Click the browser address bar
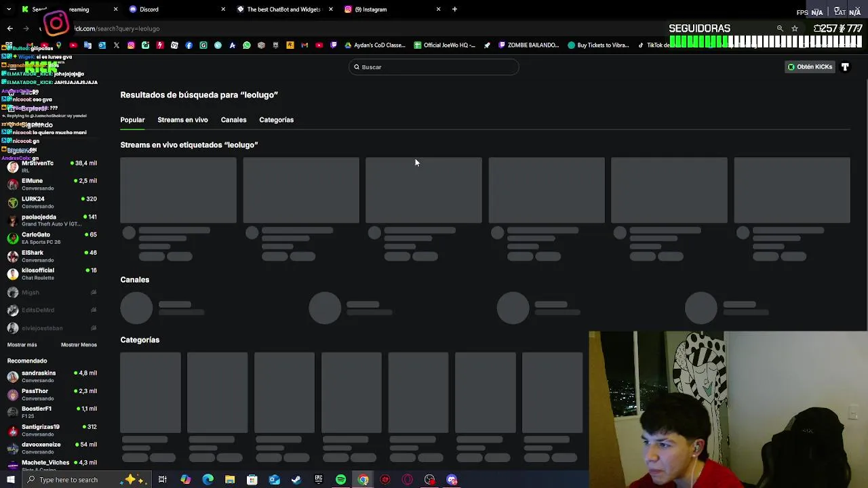Screen dimensions: 868x488 click(x=420, y=28)
